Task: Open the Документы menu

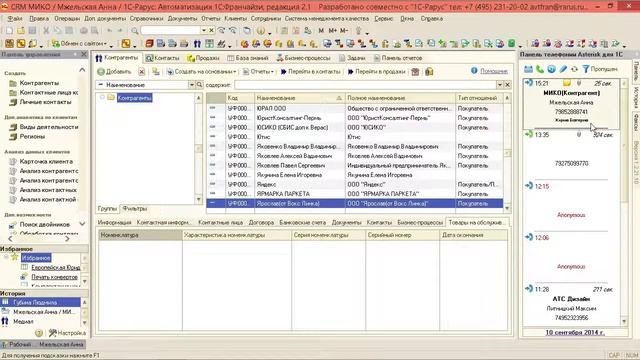Action: click(182, 19)
